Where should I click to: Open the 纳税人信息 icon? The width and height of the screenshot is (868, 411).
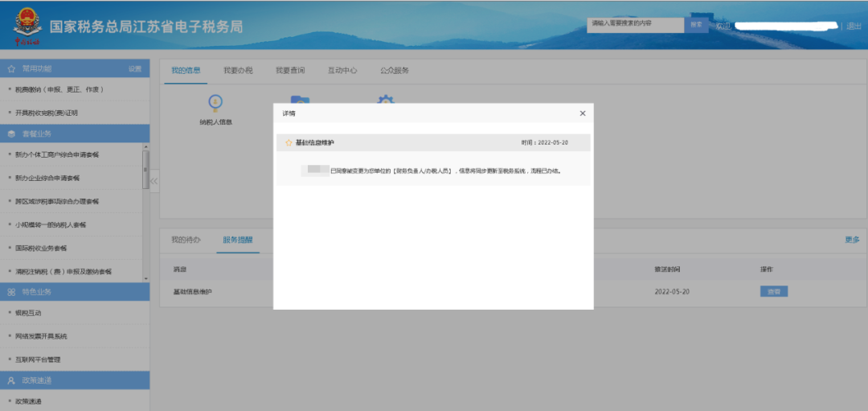pyautogui.click(x=215, y=109)
